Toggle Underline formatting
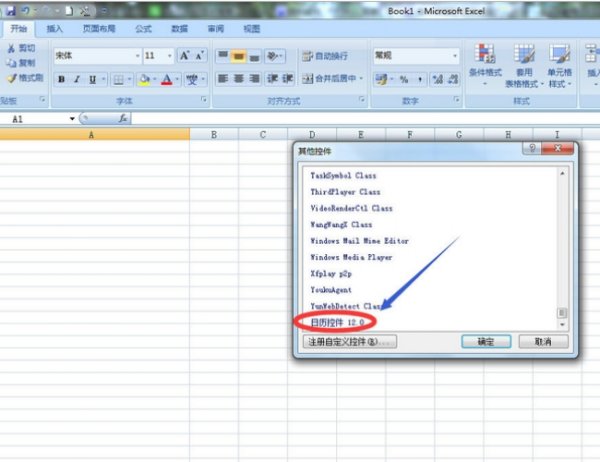The height and width of the screenshot is (462, 600). coord(93,79)
